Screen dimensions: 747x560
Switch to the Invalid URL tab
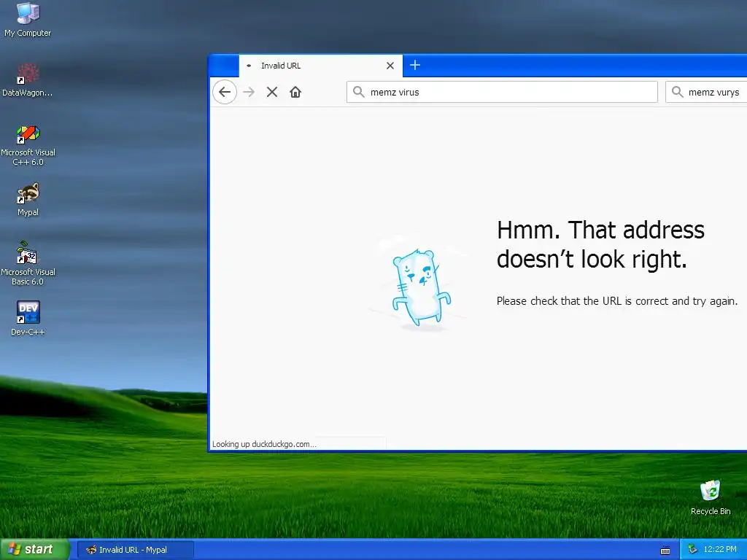click(x=321, y=66)
